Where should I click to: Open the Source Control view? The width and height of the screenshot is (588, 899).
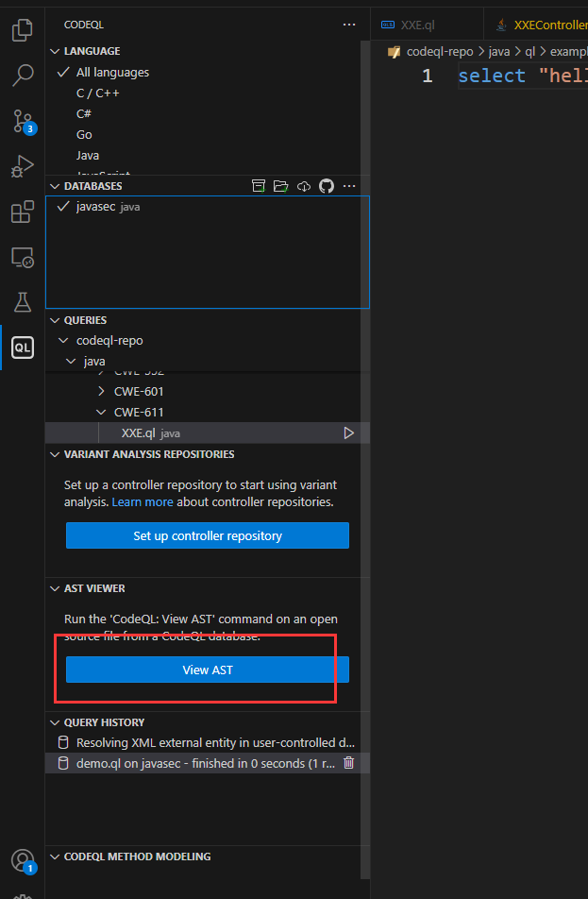coord(24,121)
